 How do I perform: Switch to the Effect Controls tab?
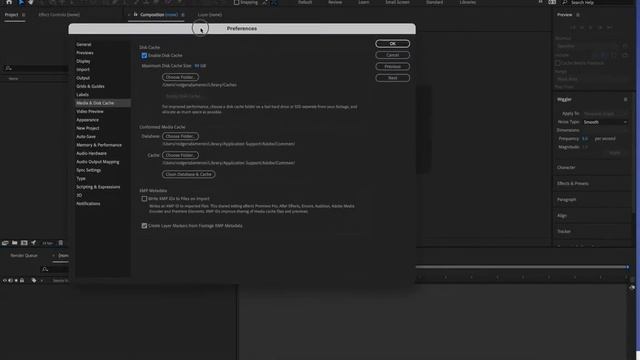pos(59,15)
